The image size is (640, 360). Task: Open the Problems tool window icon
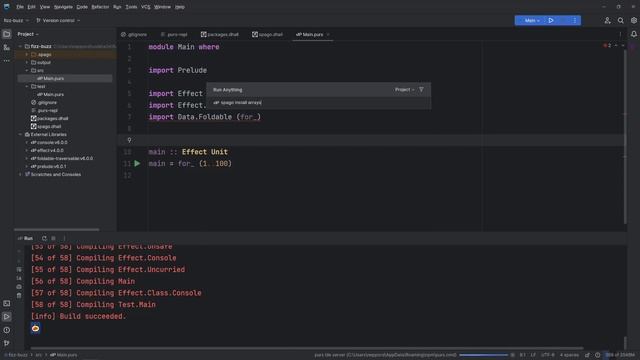pyautogui.click(x=7, y=330)
